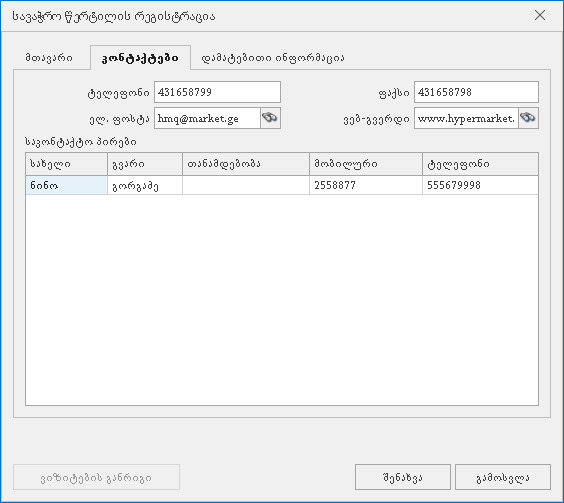The image size is (564, 503).
Task: Switch to the მთავარი tab
Action: tap(49, 58)
